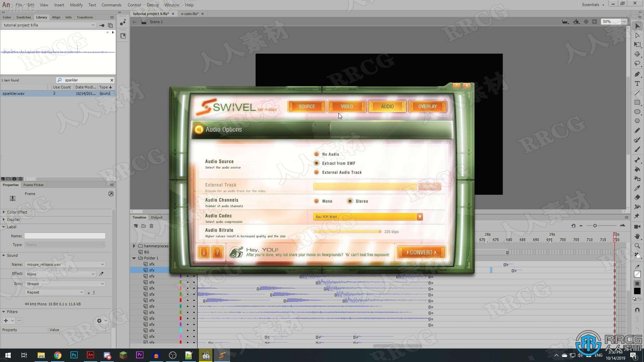Select the Free Transform tool
Image resolution: width=644 pixels, height=362 pixels.
(637, 45)
